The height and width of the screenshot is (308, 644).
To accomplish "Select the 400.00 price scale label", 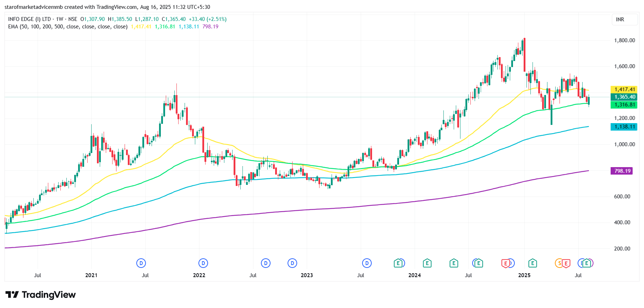I will tap(622, 222).
